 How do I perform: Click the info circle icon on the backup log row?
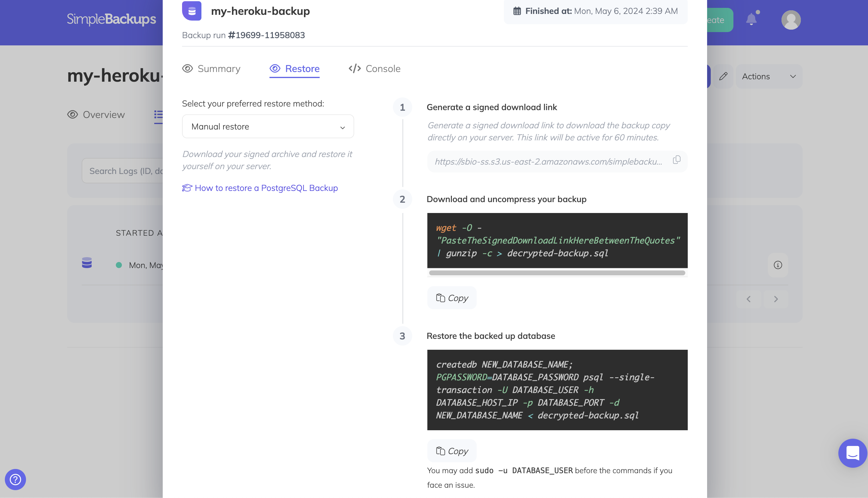[x=778, y=264]
